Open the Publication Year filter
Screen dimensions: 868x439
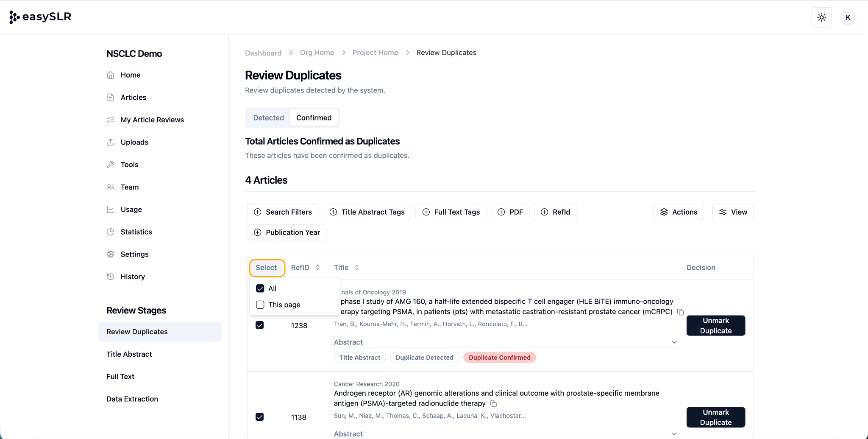click(x=287, y=232)
